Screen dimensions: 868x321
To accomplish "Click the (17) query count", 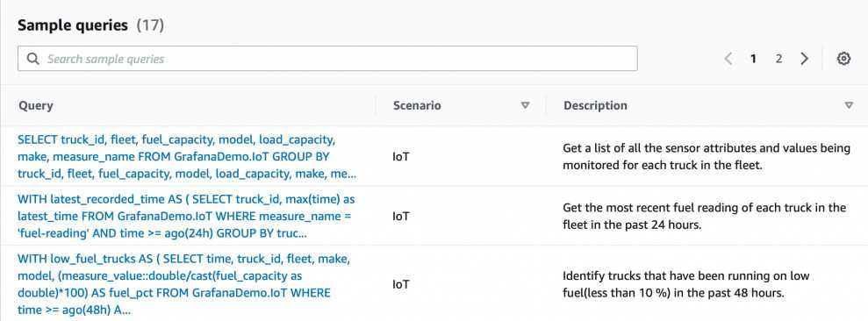I will (150, 25).
